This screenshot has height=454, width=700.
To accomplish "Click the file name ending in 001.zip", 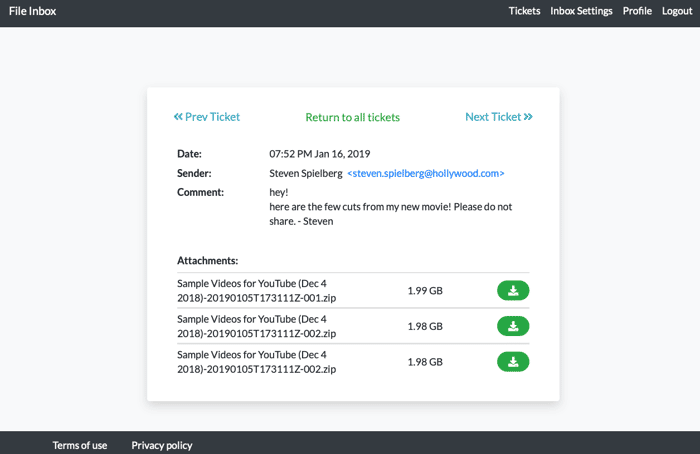I will [257, 291].
